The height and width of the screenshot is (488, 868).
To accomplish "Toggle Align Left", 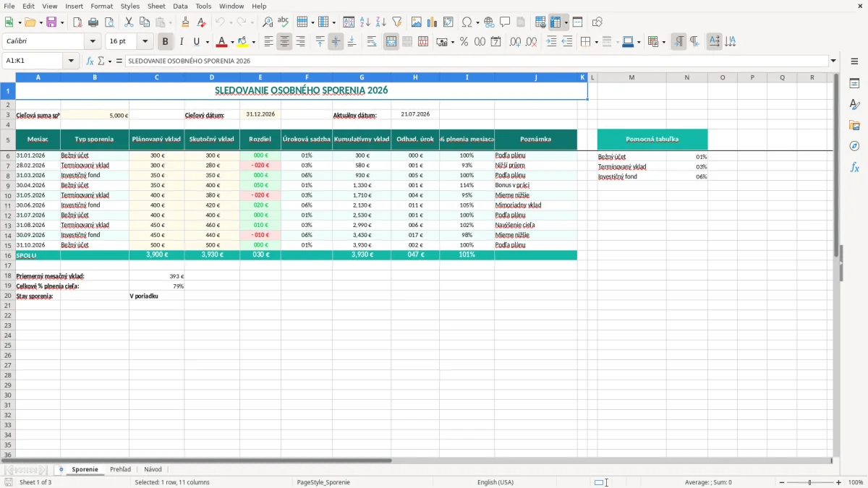I will pyautogui.click(x=269, y=42).
